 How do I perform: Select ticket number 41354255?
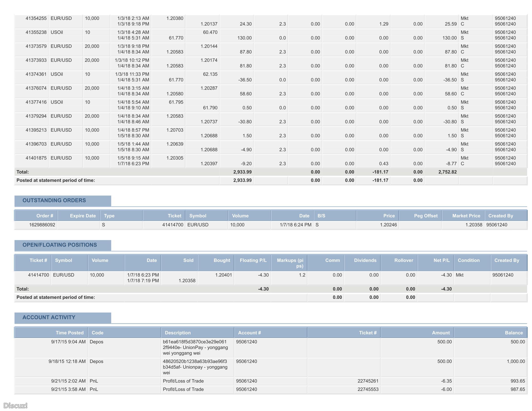(36, 18)
